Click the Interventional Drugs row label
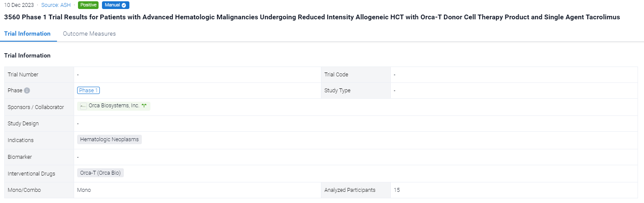Image resolution: width=644 pixels, height=203 pixels. pos(31,174)
